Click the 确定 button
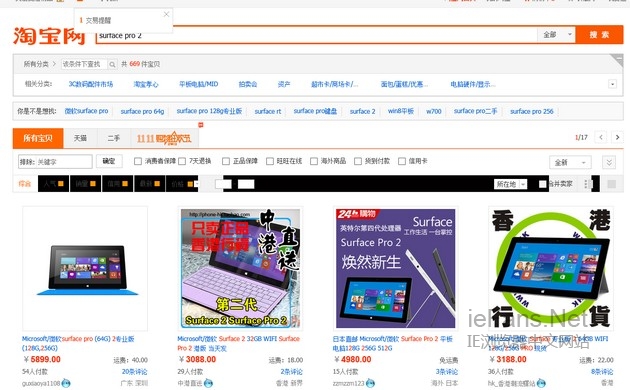The height and width of the screenshot is (390, 630). [x=109, y=161]
